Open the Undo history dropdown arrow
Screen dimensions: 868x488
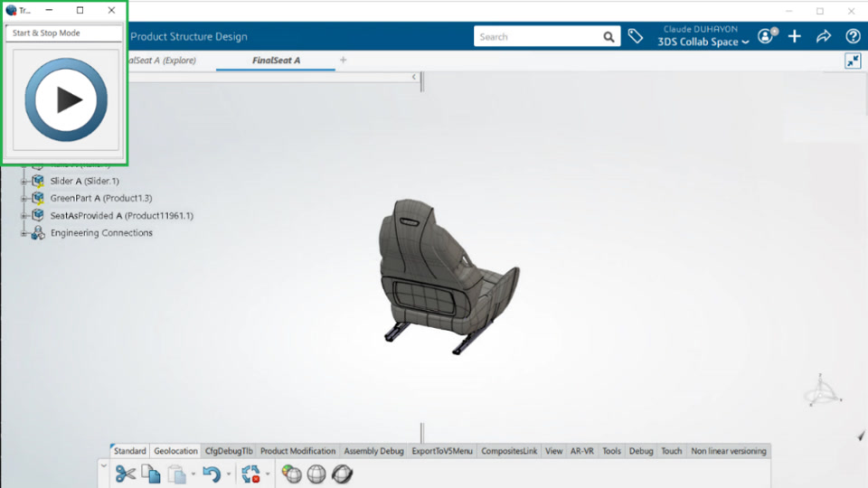[x=228, y=474]
